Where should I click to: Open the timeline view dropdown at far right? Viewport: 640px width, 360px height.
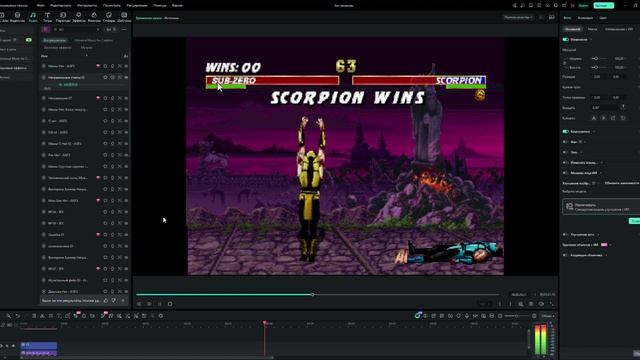click(x=547, y=316)
